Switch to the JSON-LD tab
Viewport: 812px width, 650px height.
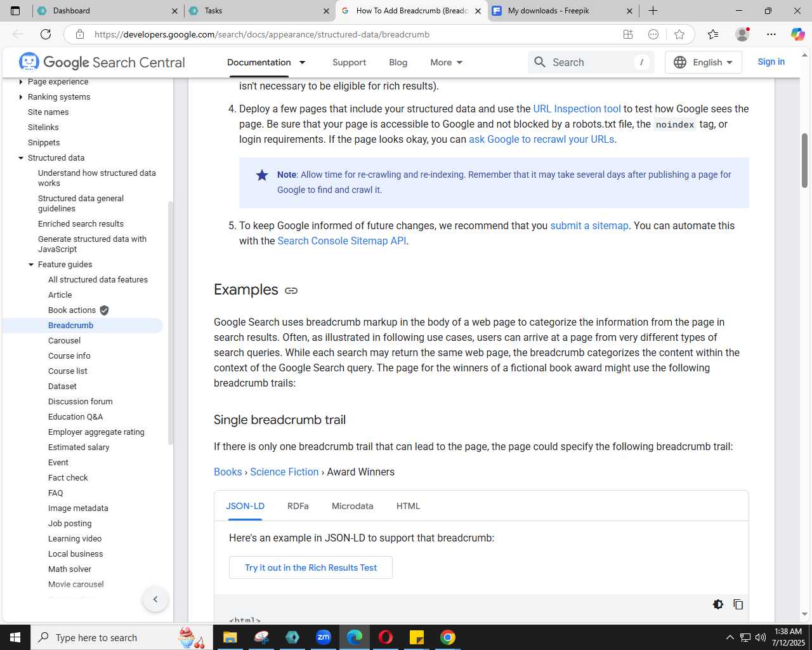click(246, 506)
